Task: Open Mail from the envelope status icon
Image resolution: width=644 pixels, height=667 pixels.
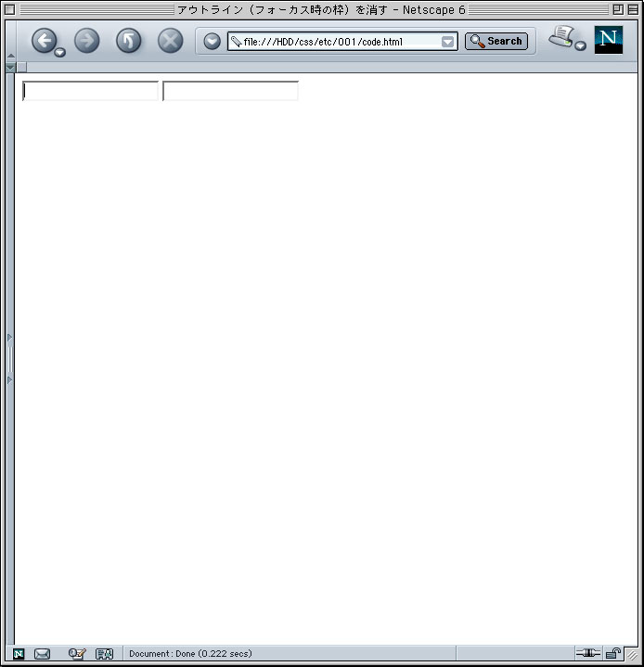Action: click(x=42, y=654)
